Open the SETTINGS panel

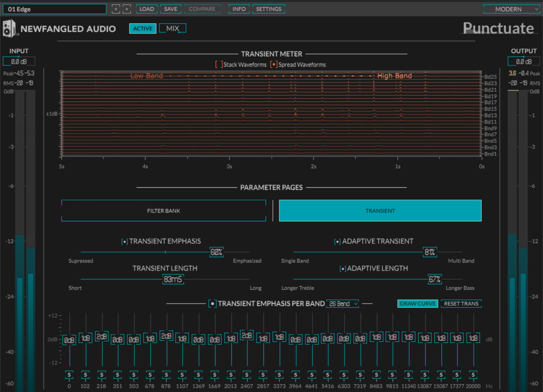(x=269, y=9)
